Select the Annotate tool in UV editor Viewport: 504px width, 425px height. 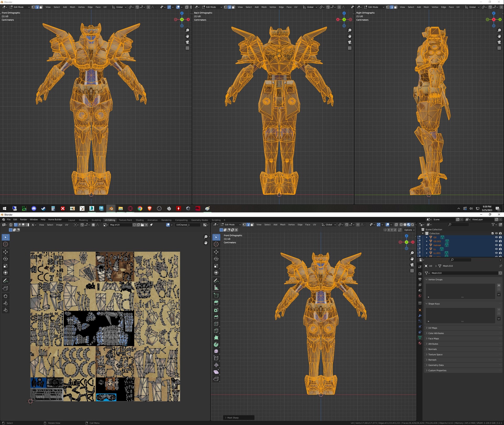(x=6, y=281)
